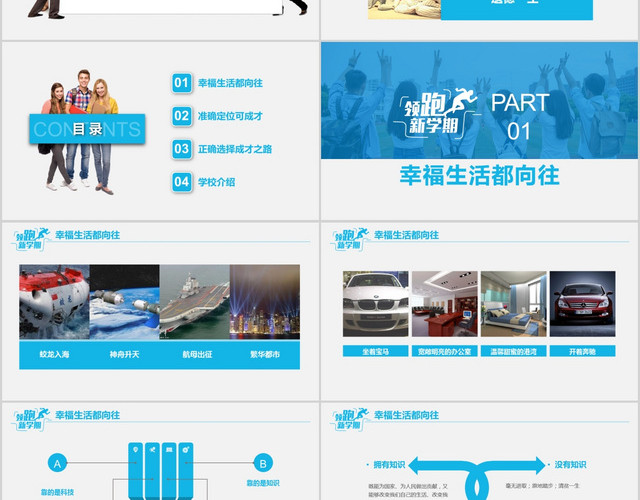Click the blue double-headed looped arrow
Screen dimensions: 640x500
click(x=476, y=478)
